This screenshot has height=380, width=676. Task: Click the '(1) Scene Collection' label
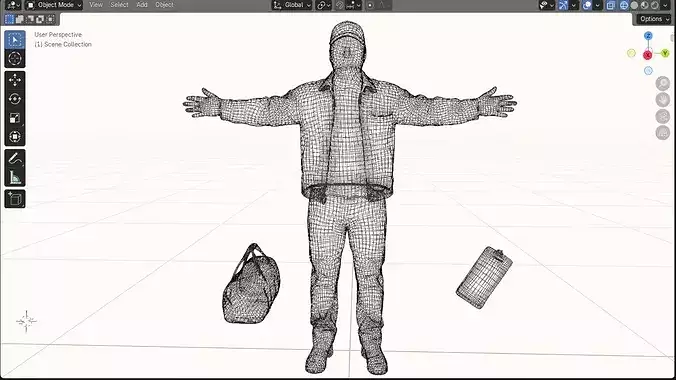click(63, 44)
